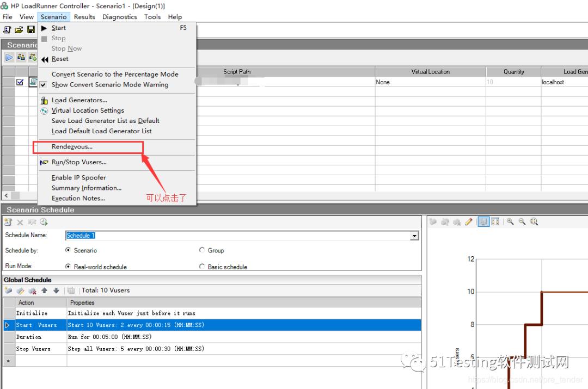588x389 pixels.
Task: Click the Edit Action pencil icon in Global Schedule
Action: click(x=20, y=291)
